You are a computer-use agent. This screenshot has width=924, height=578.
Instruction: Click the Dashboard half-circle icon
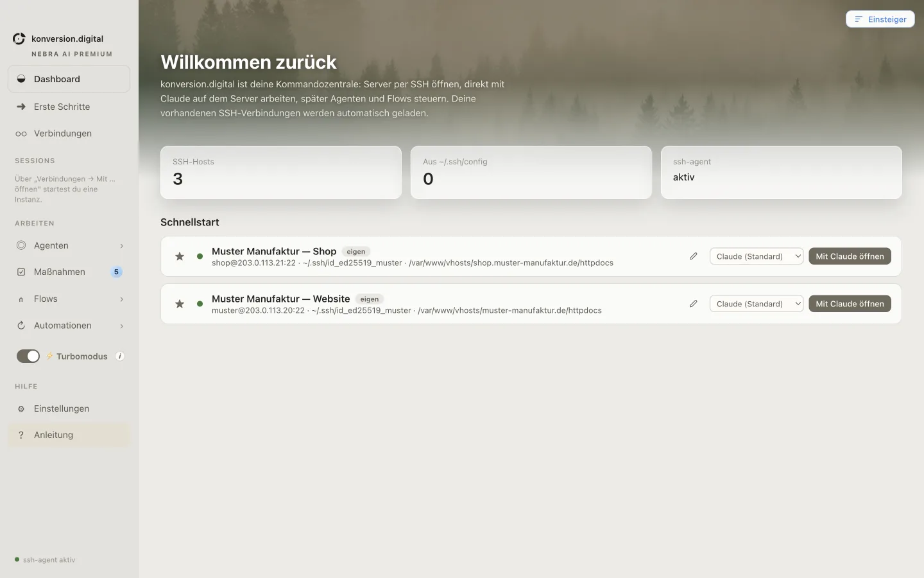pyautogui.click(x=21, y=79)
